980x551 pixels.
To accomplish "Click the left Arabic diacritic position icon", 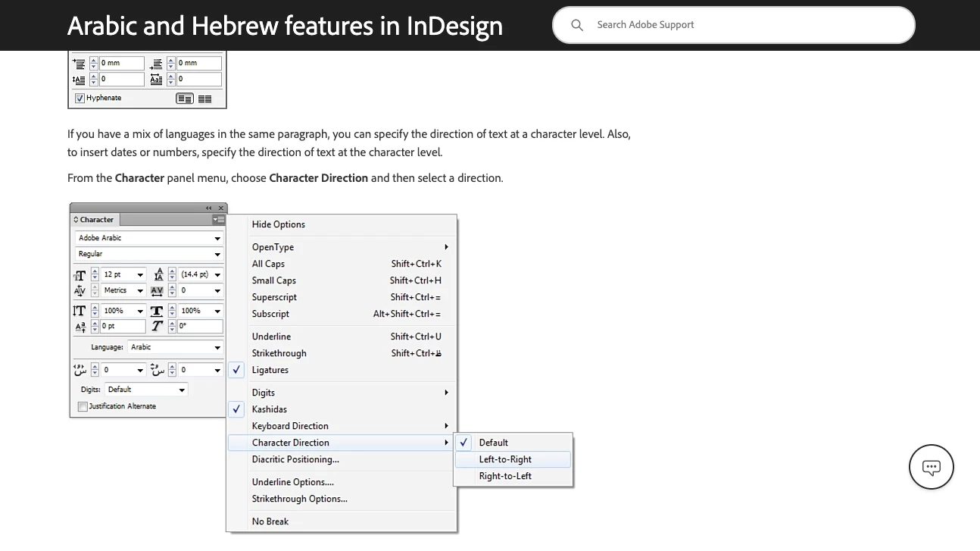I will point(80,370).
